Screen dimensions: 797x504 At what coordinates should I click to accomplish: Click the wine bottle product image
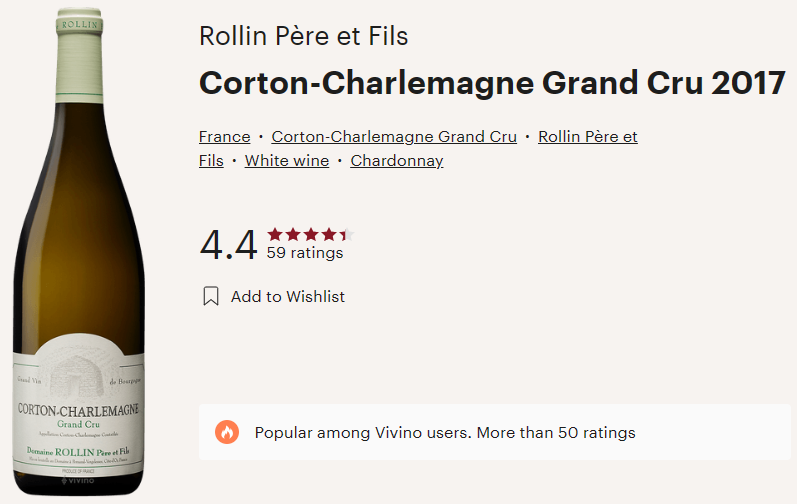pos(78,250)
